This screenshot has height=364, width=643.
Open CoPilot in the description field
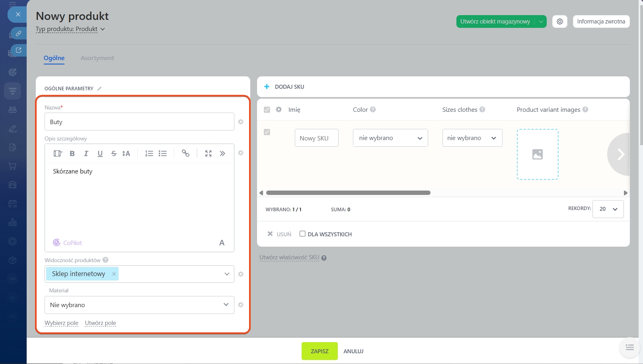pos(68,243)
